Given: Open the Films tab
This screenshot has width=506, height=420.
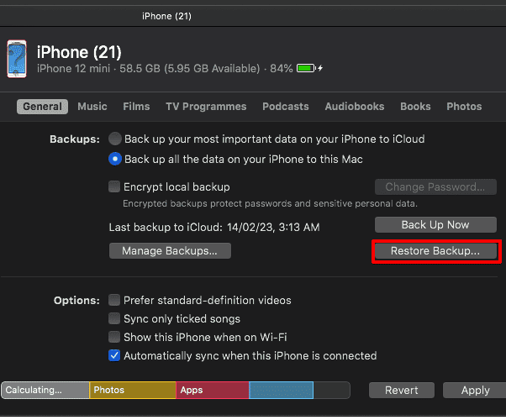Looking at the screenshot, I should click(x=136, y=107).
